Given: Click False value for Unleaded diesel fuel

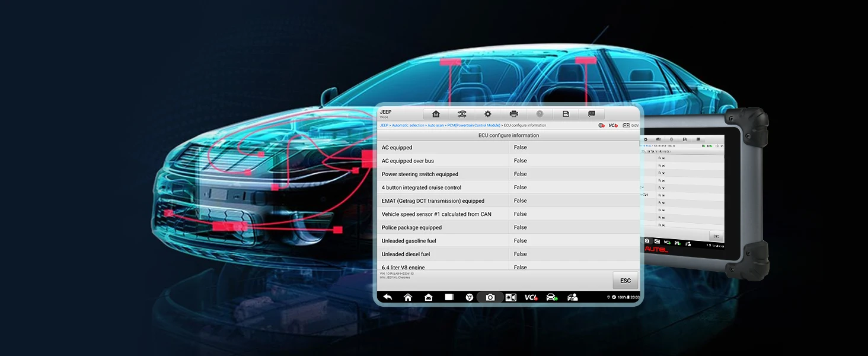Looking at the screenshot, I should (x=521, y=254).
